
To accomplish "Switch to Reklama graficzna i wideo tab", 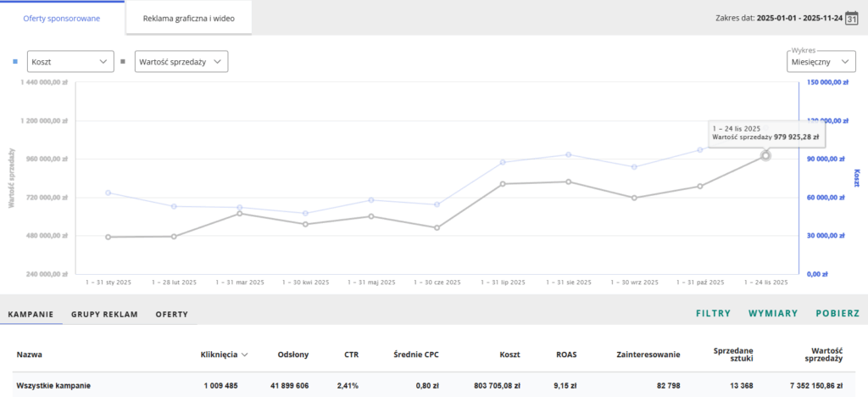I will [188, 18].
